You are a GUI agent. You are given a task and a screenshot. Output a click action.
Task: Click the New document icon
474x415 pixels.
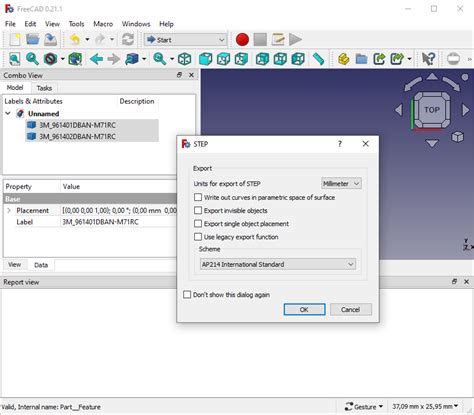coord(15,40)
